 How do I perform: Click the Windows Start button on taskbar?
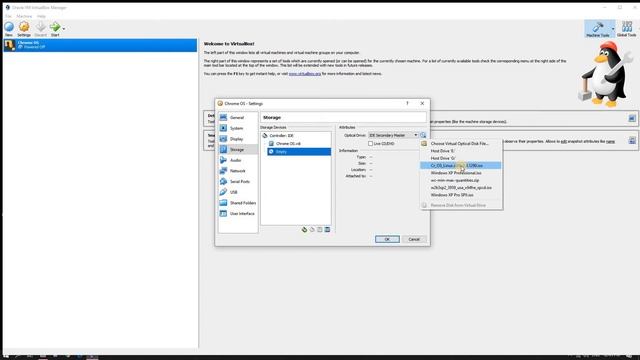click(5, 357)
